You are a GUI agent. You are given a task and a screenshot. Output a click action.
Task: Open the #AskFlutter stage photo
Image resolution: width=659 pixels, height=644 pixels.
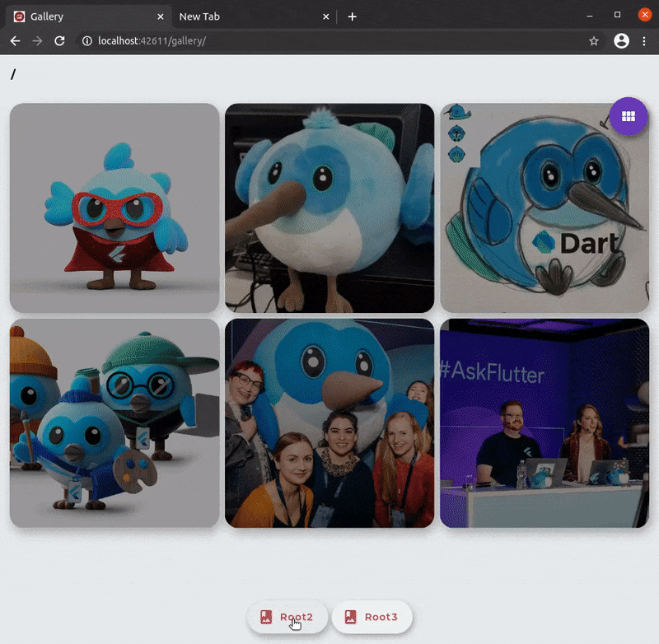[544, 423]
